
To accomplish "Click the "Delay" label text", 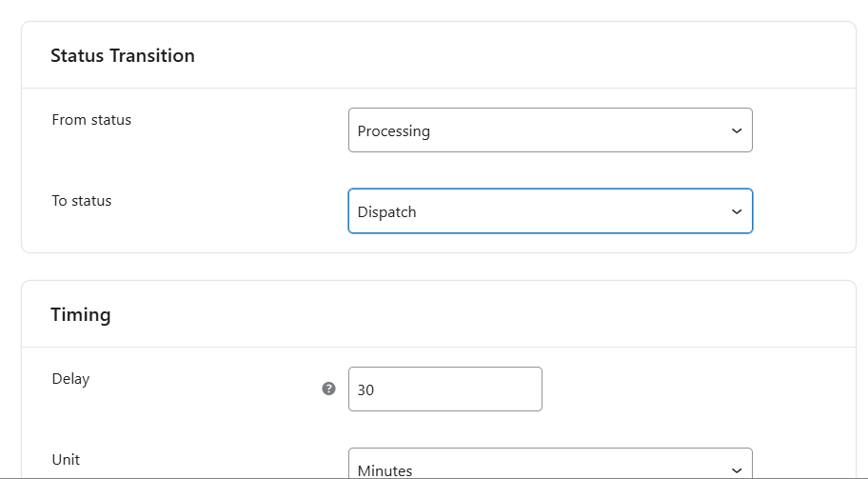I will (70, 378).
